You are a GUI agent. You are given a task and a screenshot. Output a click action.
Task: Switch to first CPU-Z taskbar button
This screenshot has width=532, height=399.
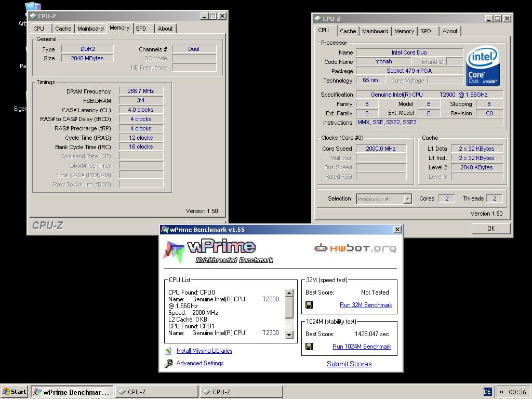(x=156, y=392)
